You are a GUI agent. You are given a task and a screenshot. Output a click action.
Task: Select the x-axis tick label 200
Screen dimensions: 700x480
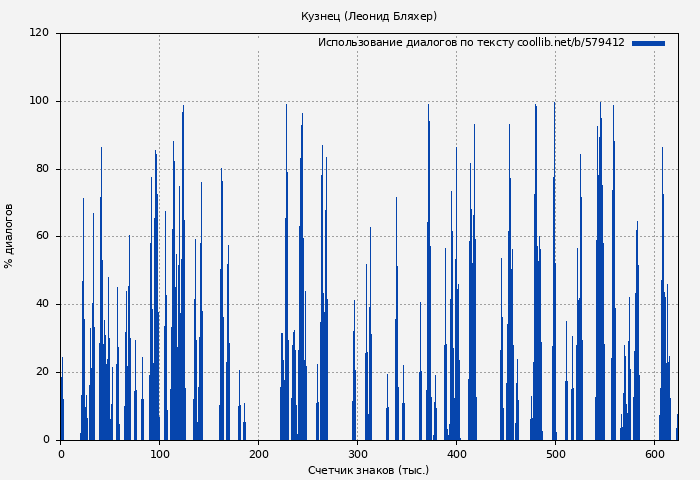pos(258,454)
